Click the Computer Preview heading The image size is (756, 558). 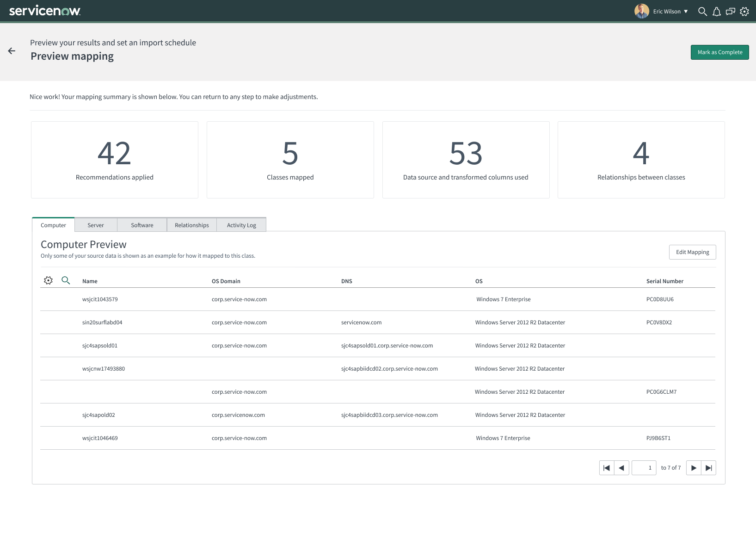pos(84,244)
